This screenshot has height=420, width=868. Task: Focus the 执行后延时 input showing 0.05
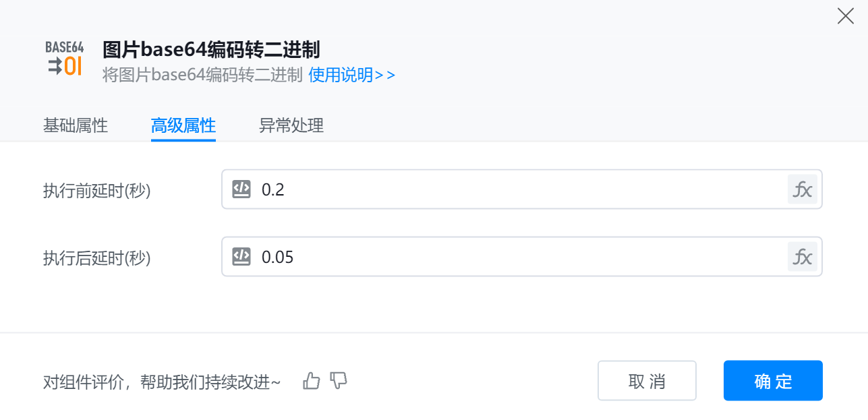click(513, 257)
